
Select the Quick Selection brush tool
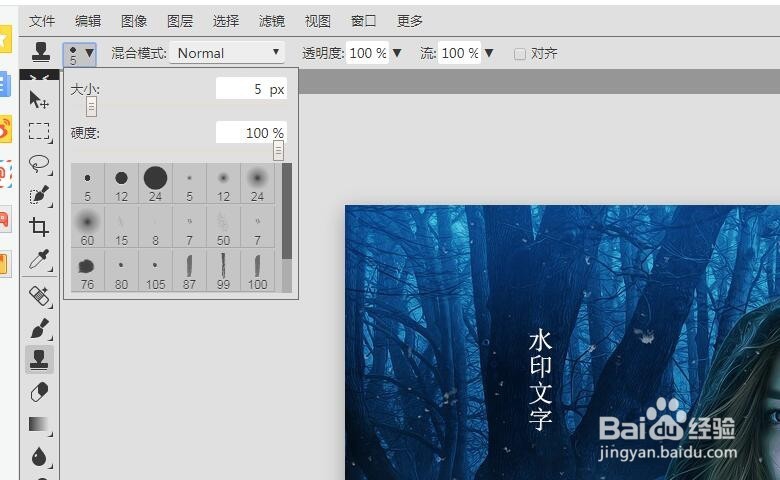tap(39, 195)
